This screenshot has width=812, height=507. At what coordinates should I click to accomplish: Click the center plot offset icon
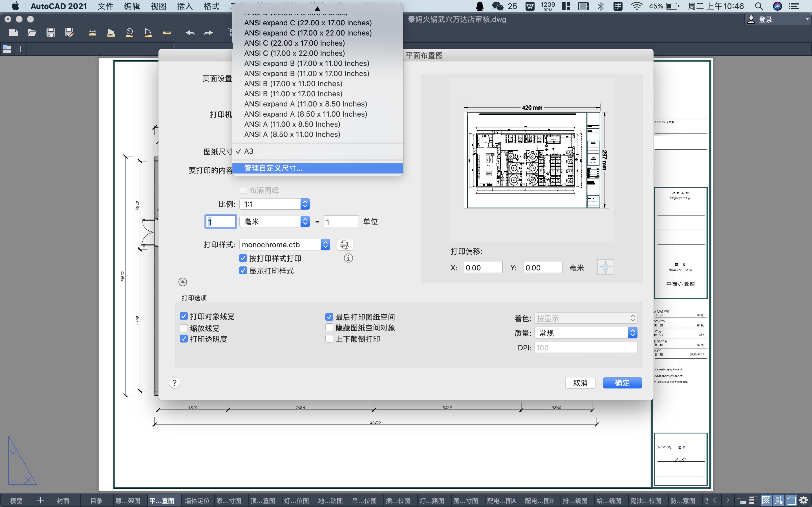(x=605, y=267)
